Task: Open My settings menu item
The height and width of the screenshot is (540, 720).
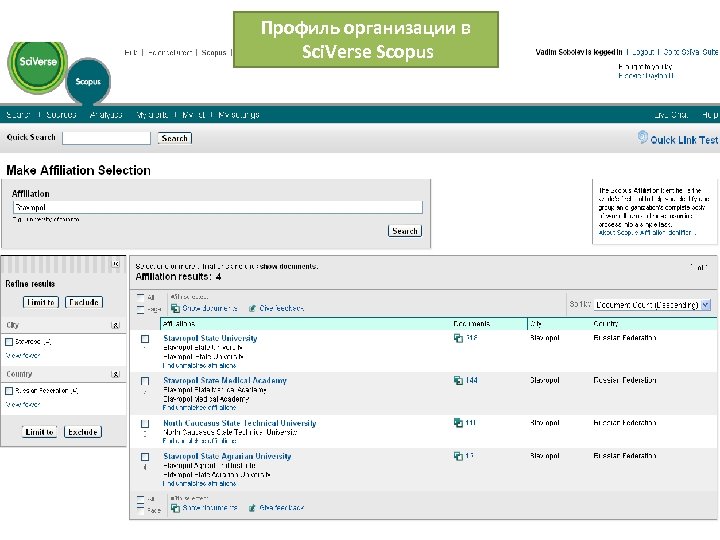Action: [x=239, y=115]
